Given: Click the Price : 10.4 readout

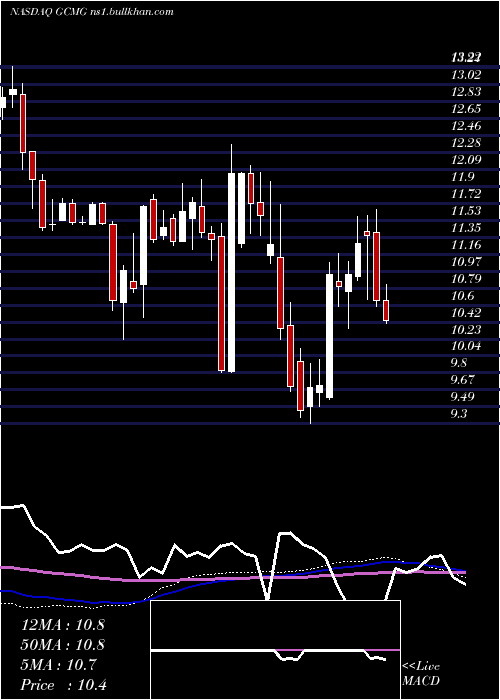Looking at the screenshot, I should (63, 685).
